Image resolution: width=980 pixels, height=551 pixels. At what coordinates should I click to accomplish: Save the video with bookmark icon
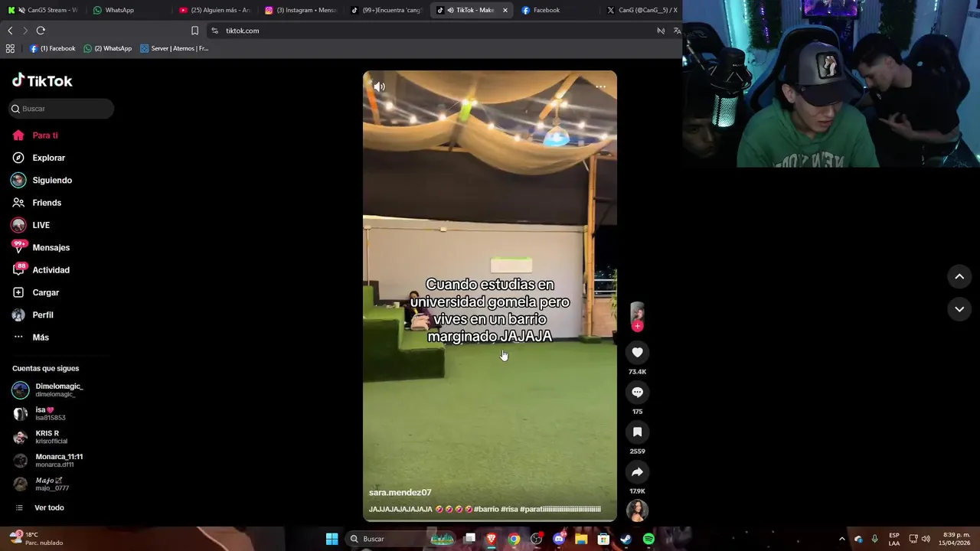click(637, 432)
